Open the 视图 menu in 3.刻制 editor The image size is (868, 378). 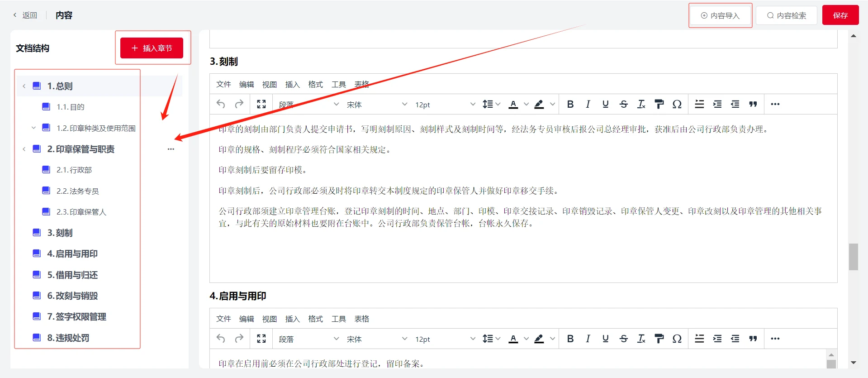tap(270, 84)
